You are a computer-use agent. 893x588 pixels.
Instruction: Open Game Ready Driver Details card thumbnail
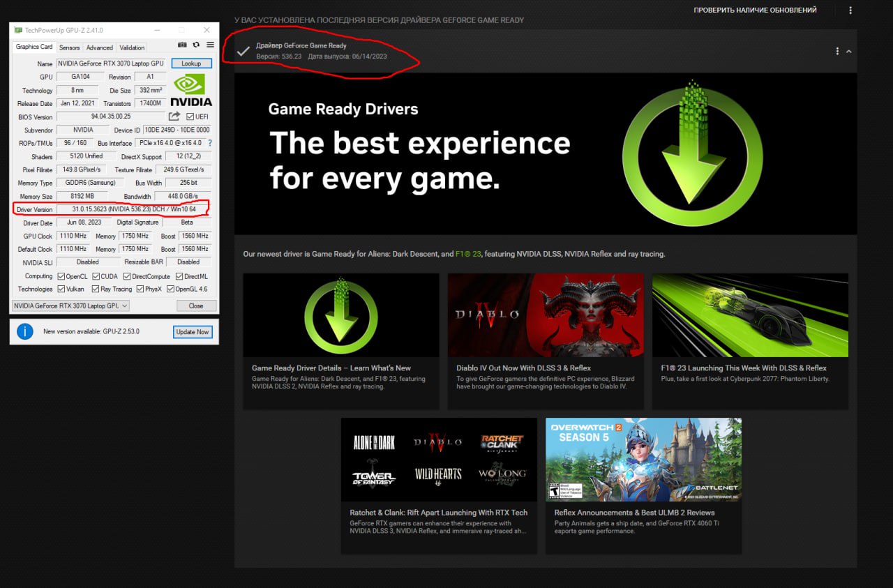(341, 315)
